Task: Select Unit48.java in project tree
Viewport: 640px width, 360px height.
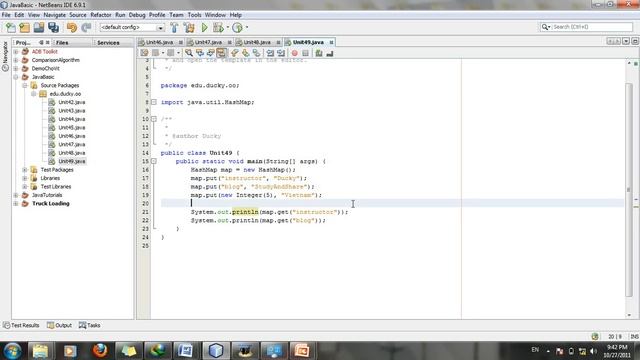Action: 71,153
